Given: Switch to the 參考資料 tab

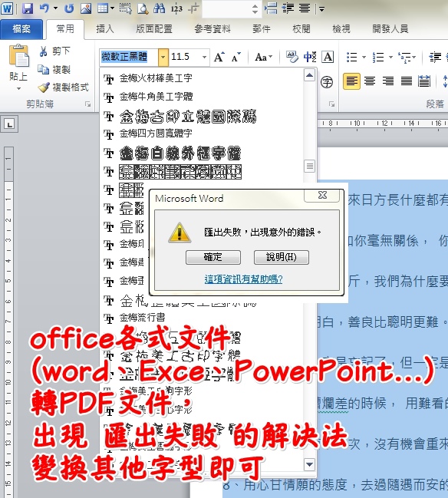Looking at the screenshot, I should click(212, 29).
